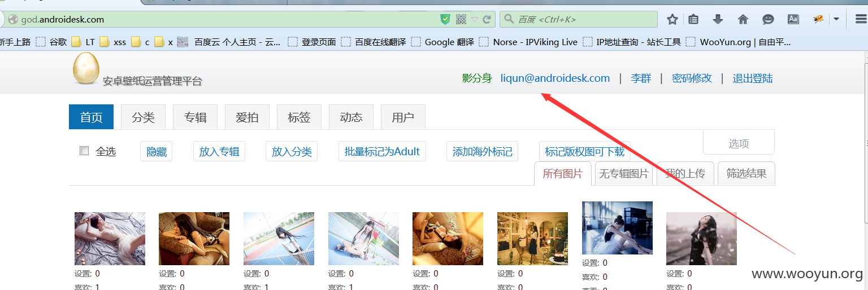
Task: Open the first wallpaper thumbnail on grey sheets
Action: pos(110,239)
